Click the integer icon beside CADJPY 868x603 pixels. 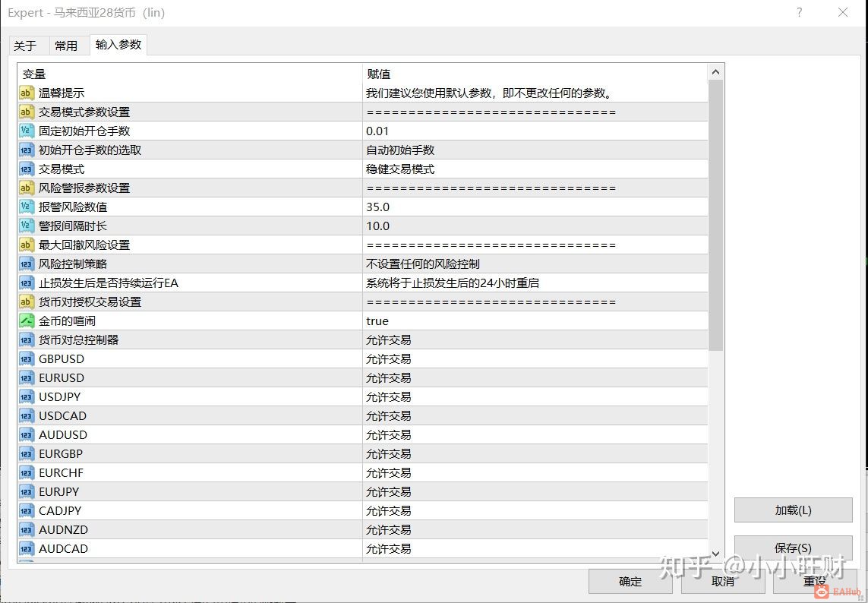[x=27, y=510]
